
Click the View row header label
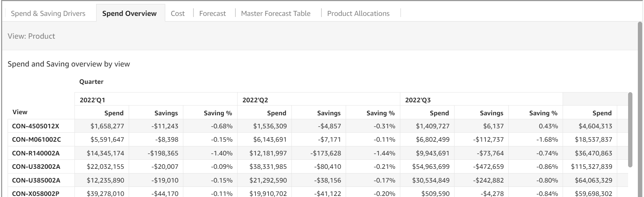[20, 112]
